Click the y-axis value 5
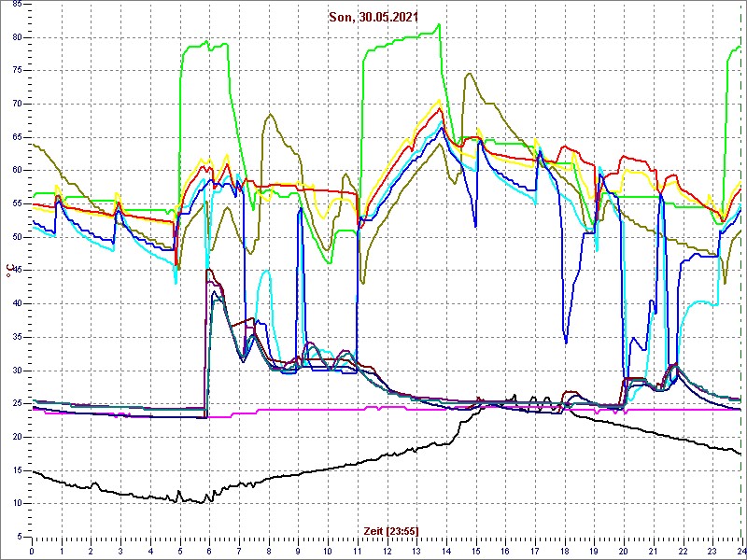This screenshot has height=560, width=747. tap(19, 538)
